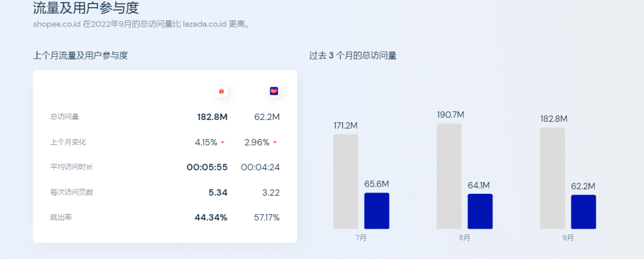This screenshot has width=644, height=259.
Task: Click red down arrow beside 4.15%
Action: tap(222, 143)
